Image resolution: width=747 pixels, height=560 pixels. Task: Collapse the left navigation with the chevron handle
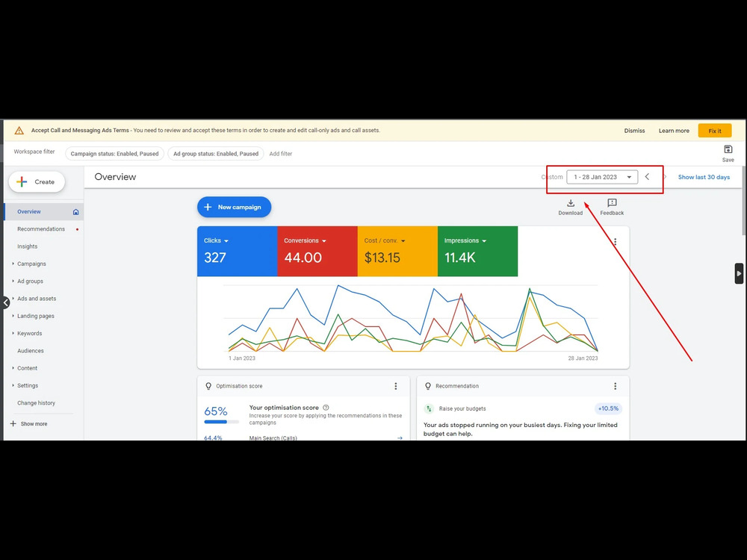tap(5, 302)
